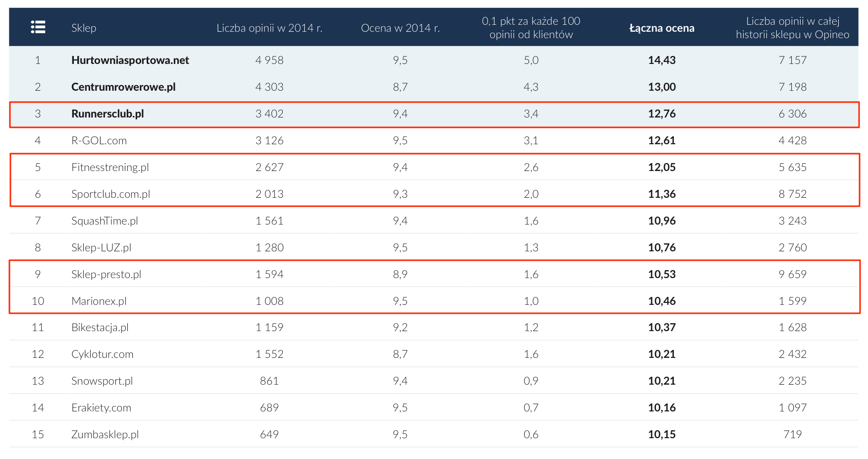
Task: Click total score 12,61
Action: point(662,140)
